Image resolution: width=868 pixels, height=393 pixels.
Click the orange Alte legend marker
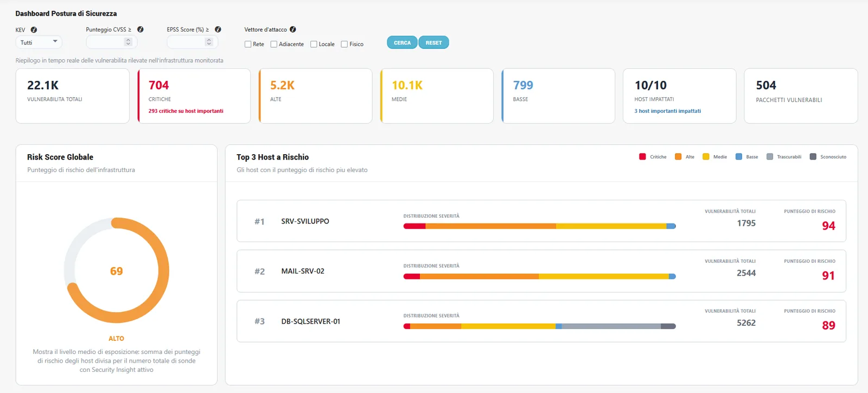pyautogui.click(x=678, y=157)
